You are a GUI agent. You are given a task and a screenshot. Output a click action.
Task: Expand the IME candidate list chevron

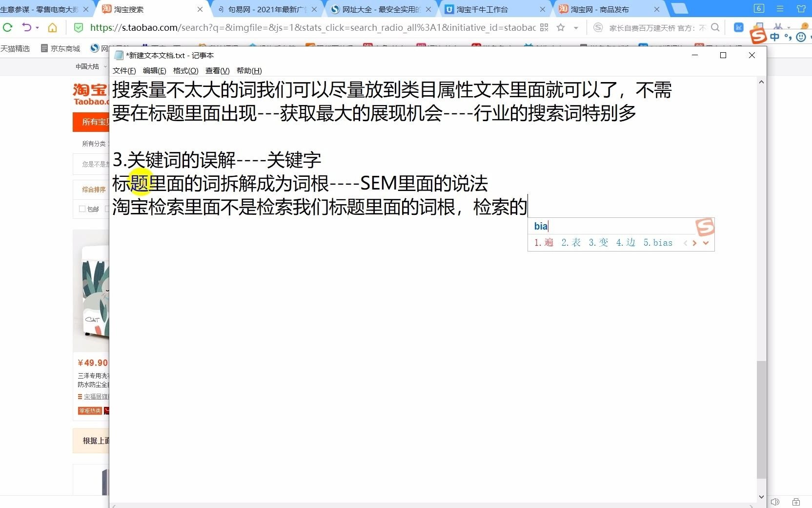click(706, 243)
